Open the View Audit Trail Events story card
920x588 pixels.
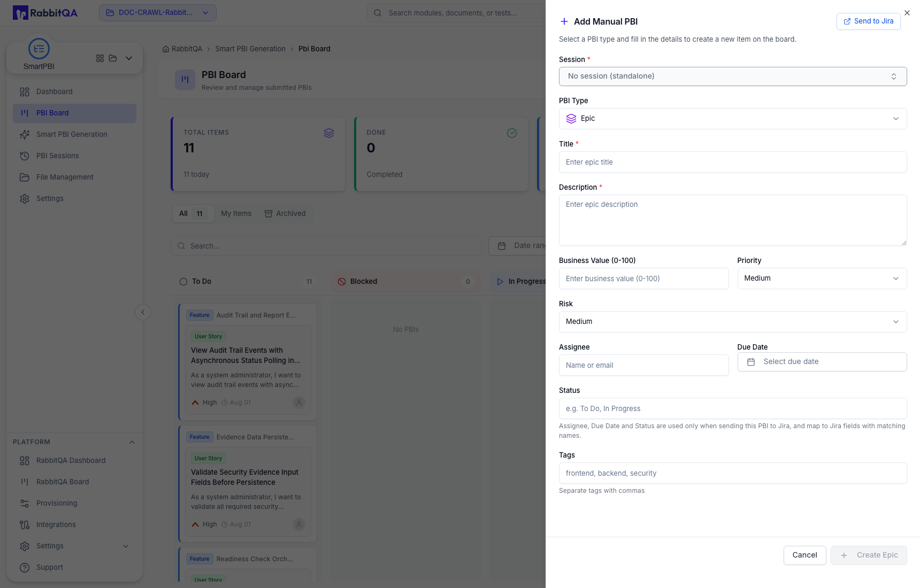pyautogui.click(x=248, y=370)
